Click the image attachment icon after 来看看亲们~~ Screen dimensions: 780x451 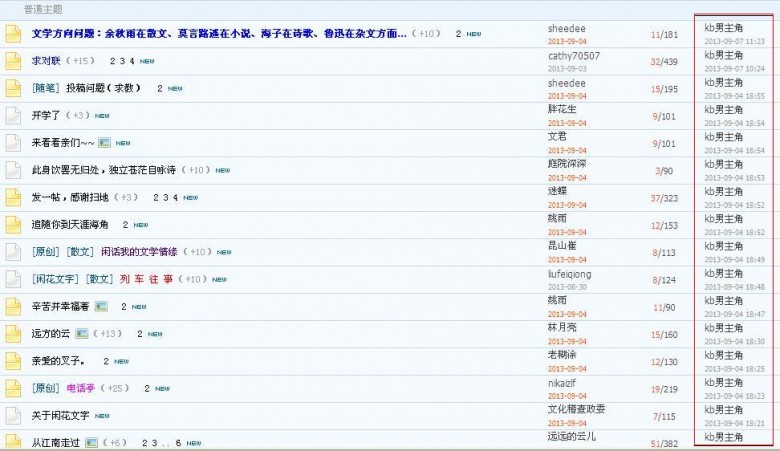pos(104,143)
